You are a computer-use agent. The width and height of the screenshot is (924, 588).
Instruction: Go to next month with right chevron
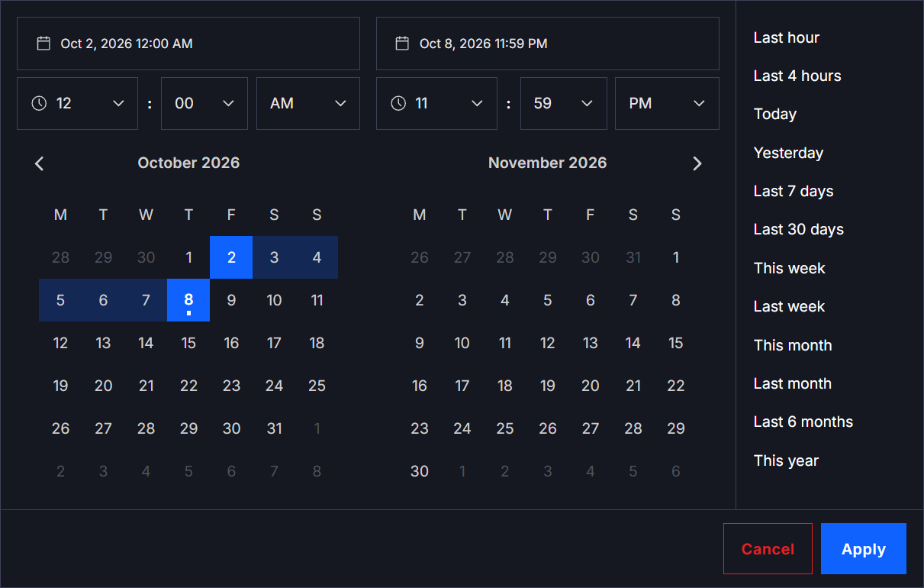[x=697, y=163]
